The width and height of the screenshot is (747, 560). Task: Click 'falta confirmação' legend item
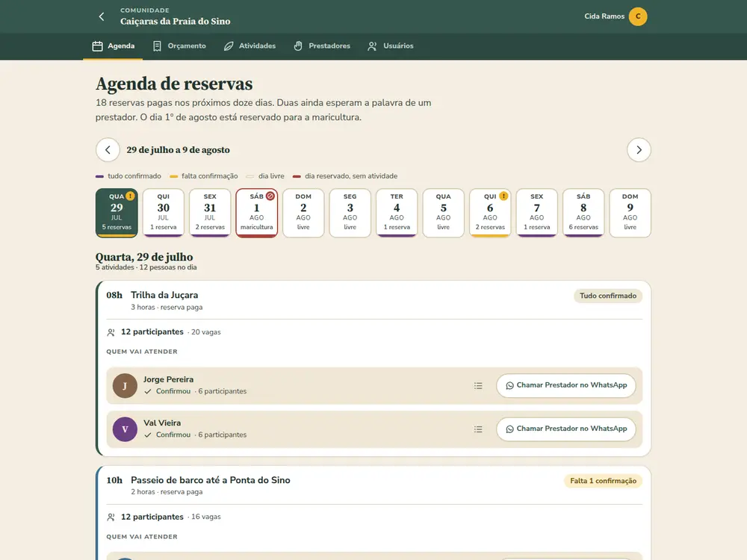coord(203,176)
